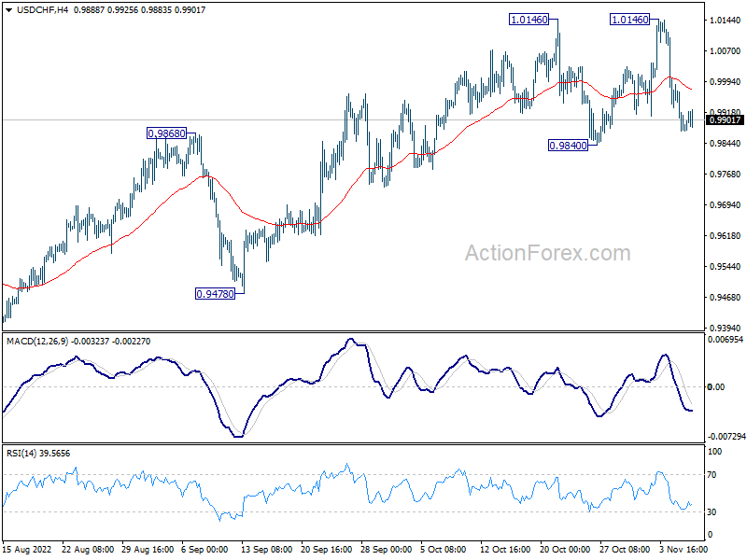
Task: Select the USDCHF,H4 chart title text
Action: [x=42, y=10]
